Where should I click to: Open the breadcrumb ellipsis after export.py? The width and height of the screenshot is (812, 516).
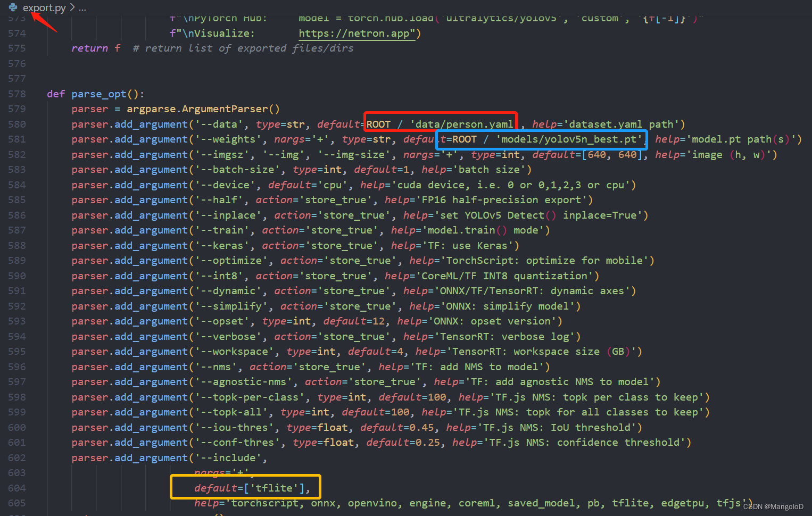[x=82, y=8]
